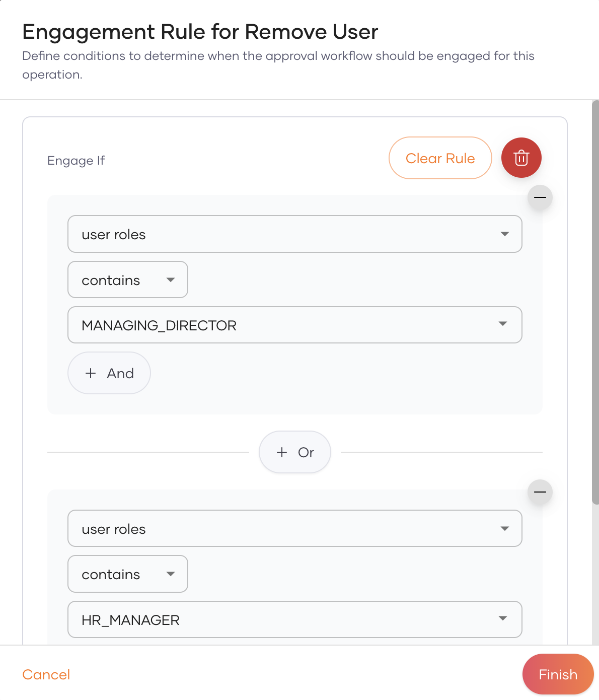
Task: Remove the first condition group with minus icon
Action: [x=540, y=197]
